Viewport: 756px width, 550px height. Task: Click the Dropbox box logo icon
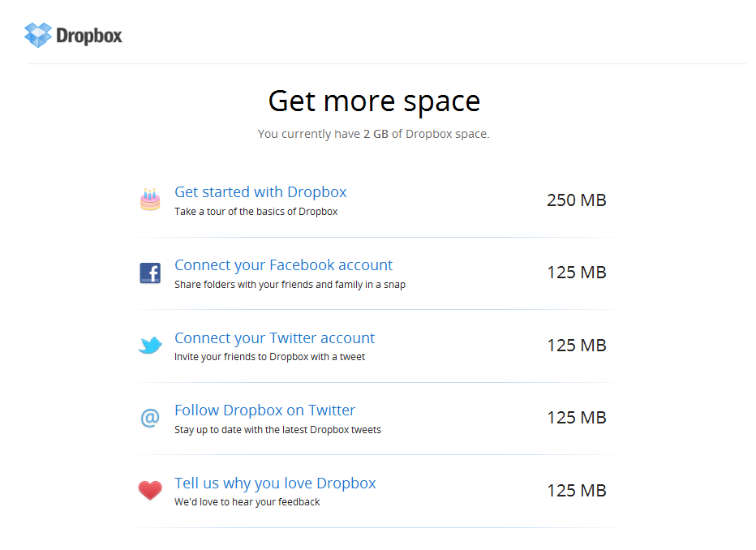point(37,35)
